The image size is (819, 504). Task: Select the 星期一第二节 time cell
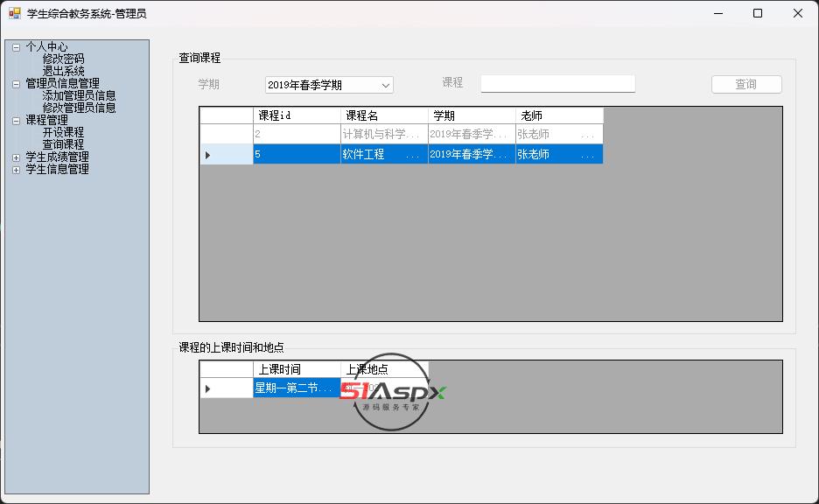tap(297, 388)
